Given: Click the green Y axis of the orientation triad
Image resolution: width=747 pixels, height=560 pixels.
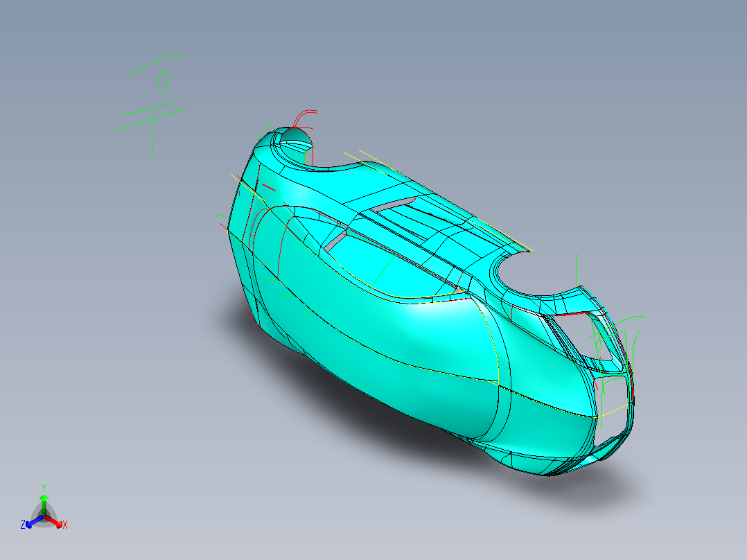Looking at the screenshot, I should coord(44,505).
